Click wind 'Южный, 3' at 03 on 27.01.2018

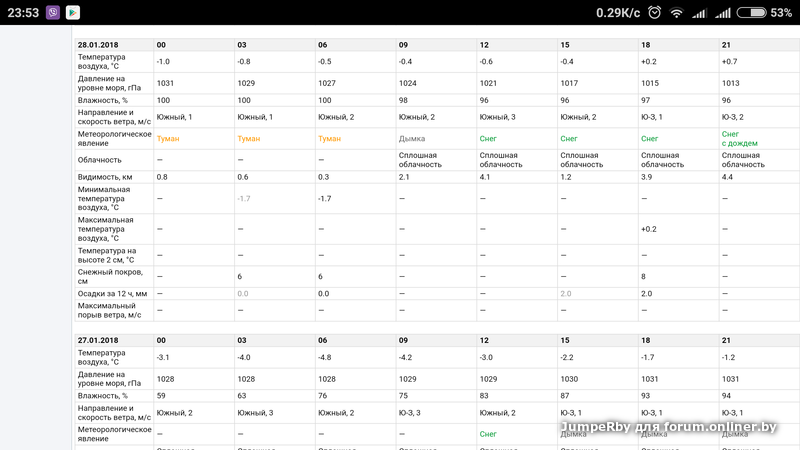pos(255,413)
